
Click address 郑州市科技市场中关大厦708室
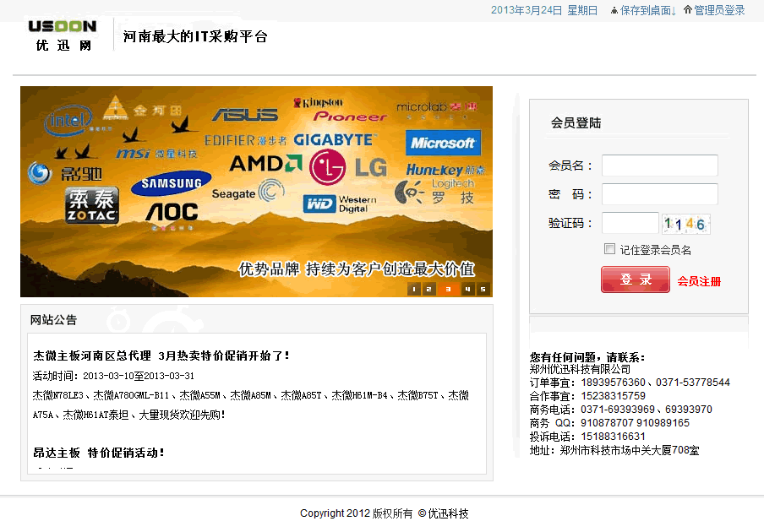click(x=630, y=450)
